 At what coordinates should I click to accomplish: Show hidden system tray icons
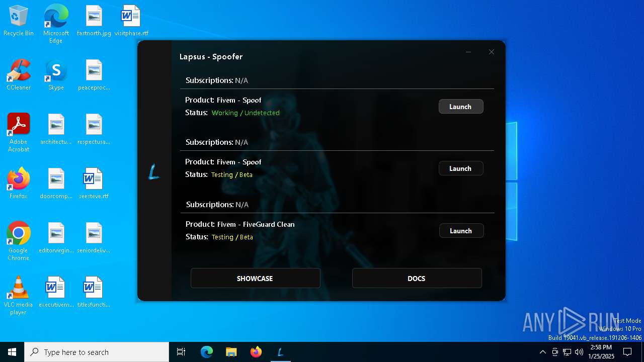pyautogui.click(x=542, y=352)
